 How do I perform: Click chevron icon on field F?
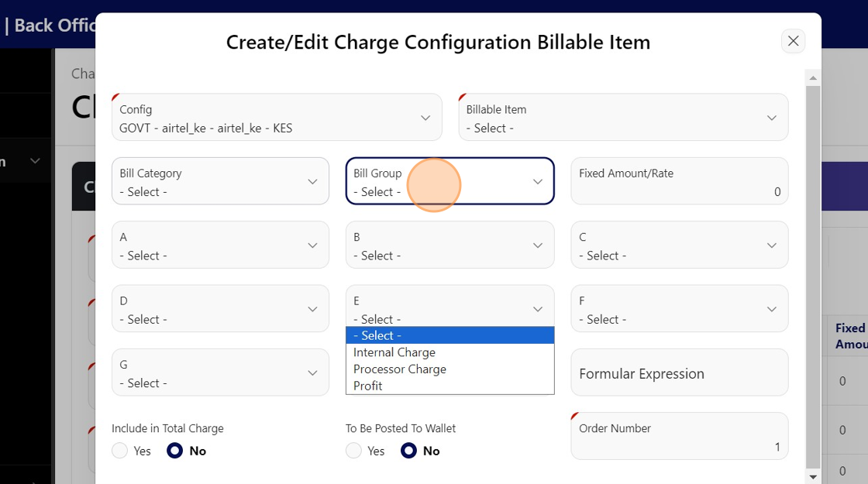click(772, 309)
